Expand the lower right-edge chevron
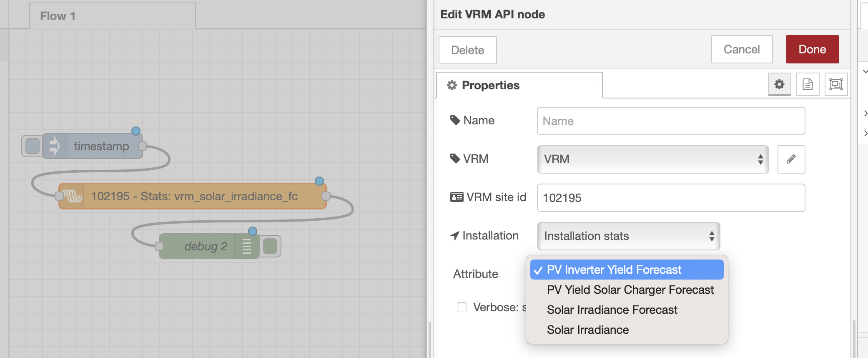 (x=865, y=133)
